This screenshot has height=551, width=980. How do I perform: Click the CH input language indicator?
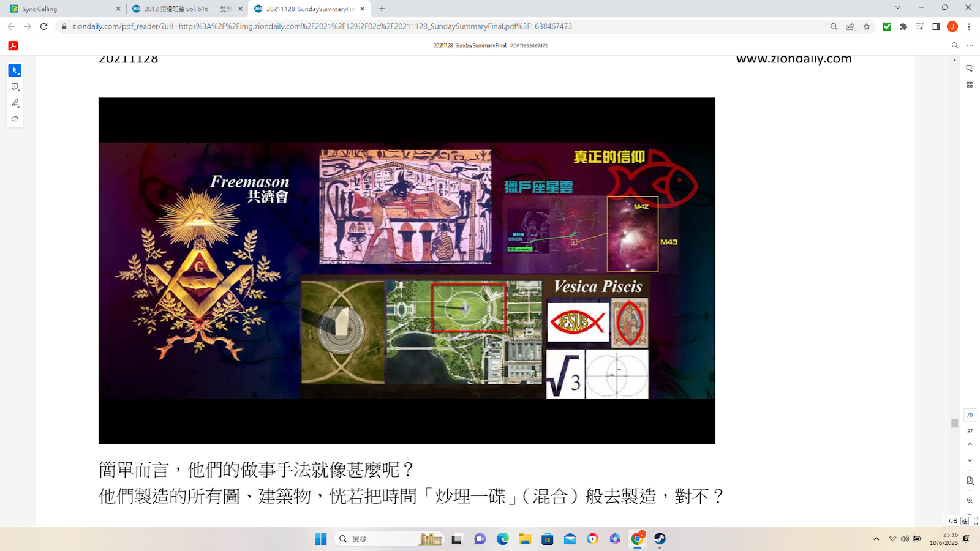pyautogui.click(x=953, y=521)
